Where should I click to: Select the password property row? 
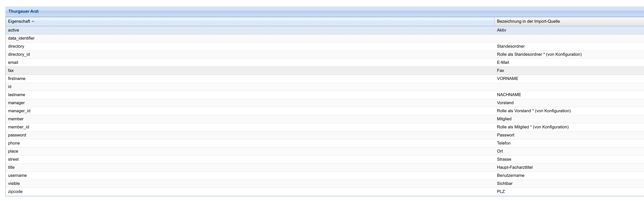pyautogui.click(x=17, y=135)
